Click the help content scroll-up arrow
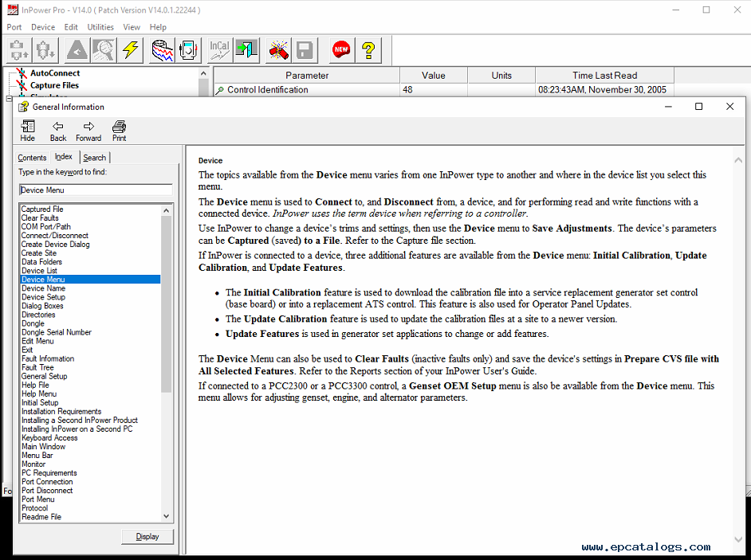The height and width of the screenshot is (560, 751). (738, 160)
